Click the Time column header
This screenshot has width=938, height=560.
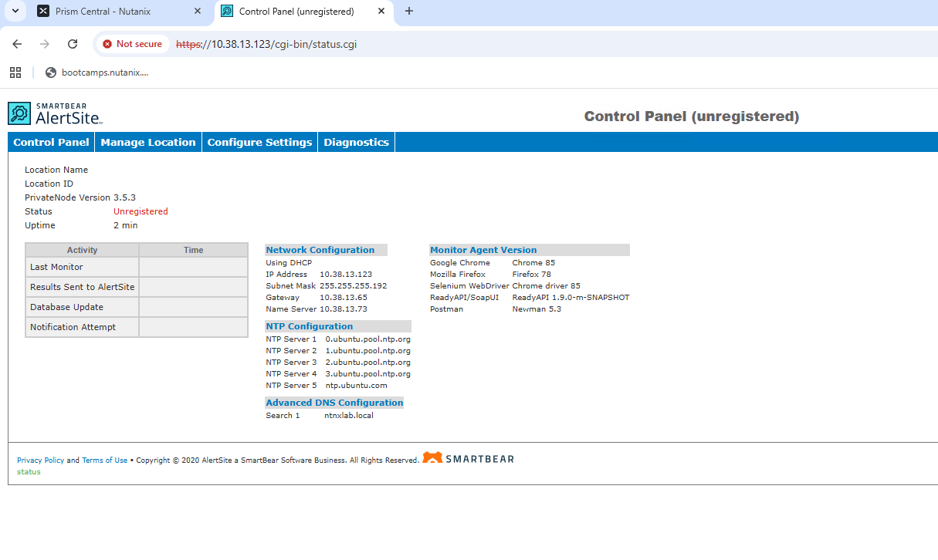(x=194, y=250)
